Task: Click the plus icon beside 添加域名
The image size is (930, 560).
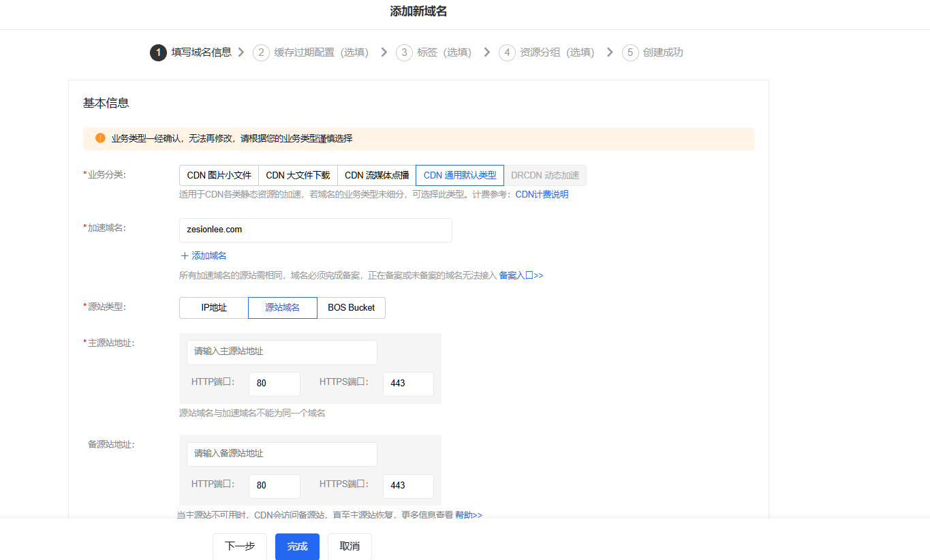Action: point(184,255)
